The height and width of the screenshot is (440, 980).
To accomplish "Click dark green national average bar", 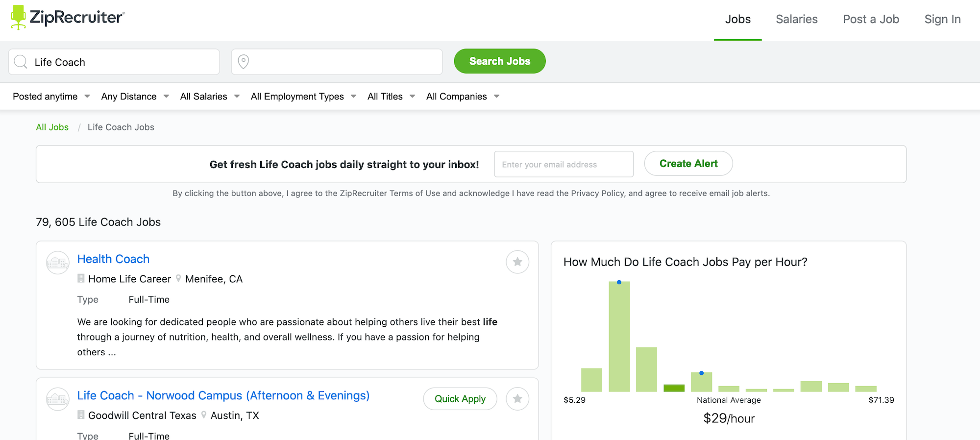I will 674,388.
